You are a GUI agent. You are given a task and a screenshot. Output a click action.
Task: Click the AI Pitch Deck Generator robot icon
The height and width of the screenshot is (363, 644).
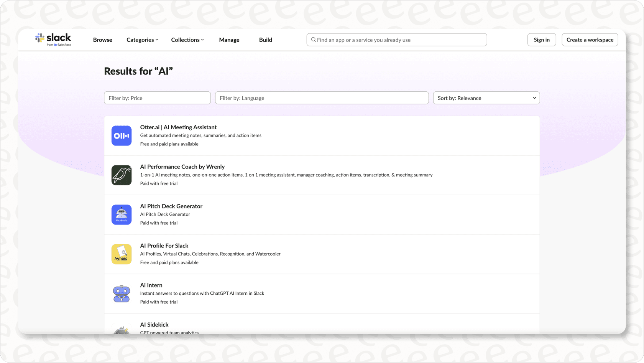pos(121,214)
